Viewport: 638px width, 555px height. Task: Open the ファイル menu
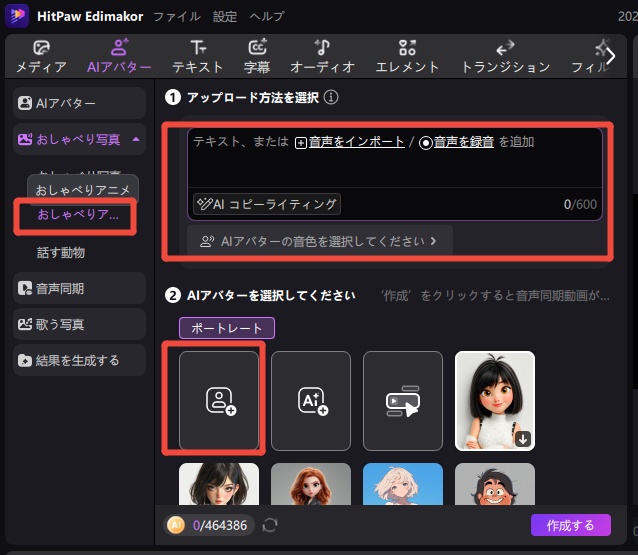click(177, 16)
